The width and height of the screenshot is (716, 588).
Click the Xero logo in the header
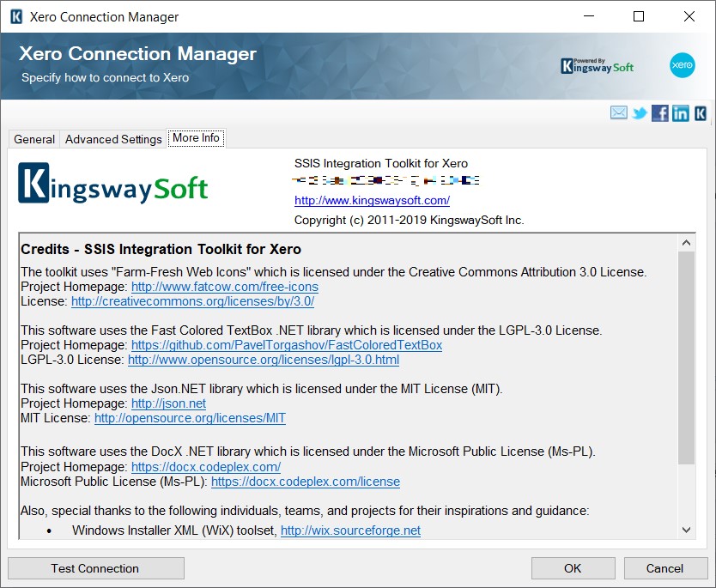click(x=683, y=65)
